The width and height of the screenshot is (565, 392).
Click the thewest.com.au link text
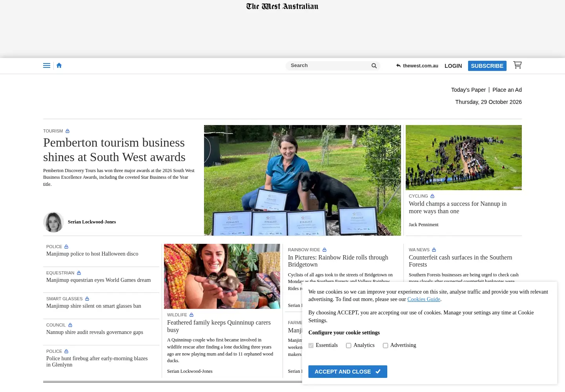pyautogui.click(x=421, y=66)
